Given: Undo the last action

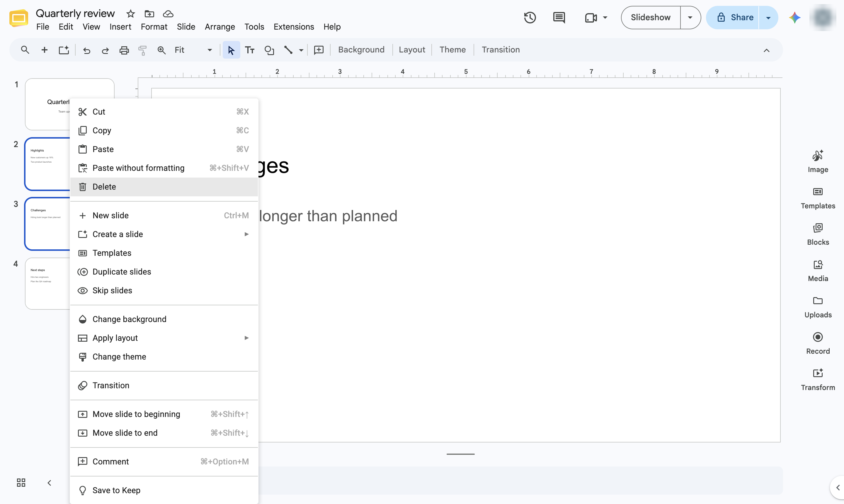Looking at the screenshot, I should click(87, 50).
